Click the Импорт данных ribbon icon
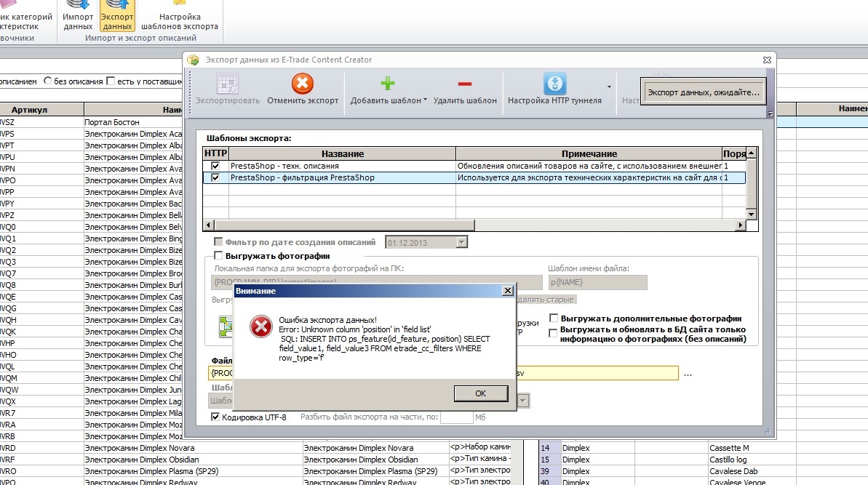This screenshot has width=868, height=485. pos(78,6)
